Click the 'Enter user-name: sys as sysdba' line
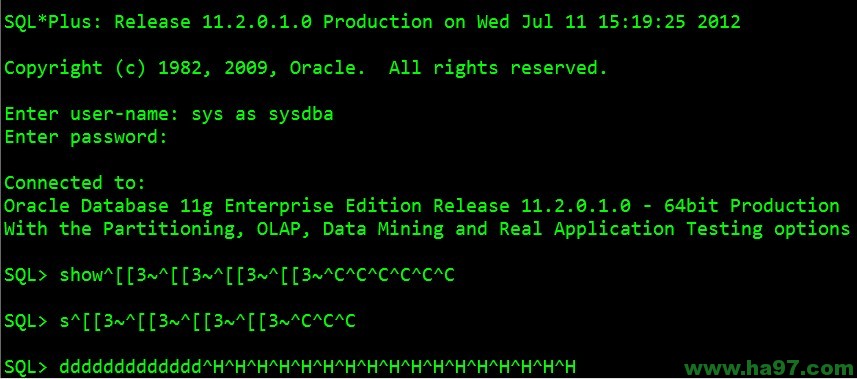 pos(169,114)
